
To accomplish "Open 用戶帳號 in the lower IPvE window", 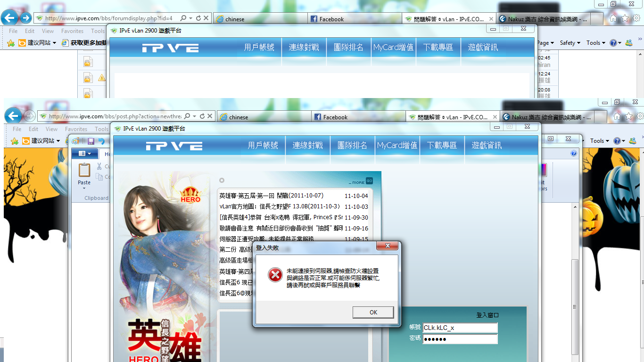I will coord(263,146).
